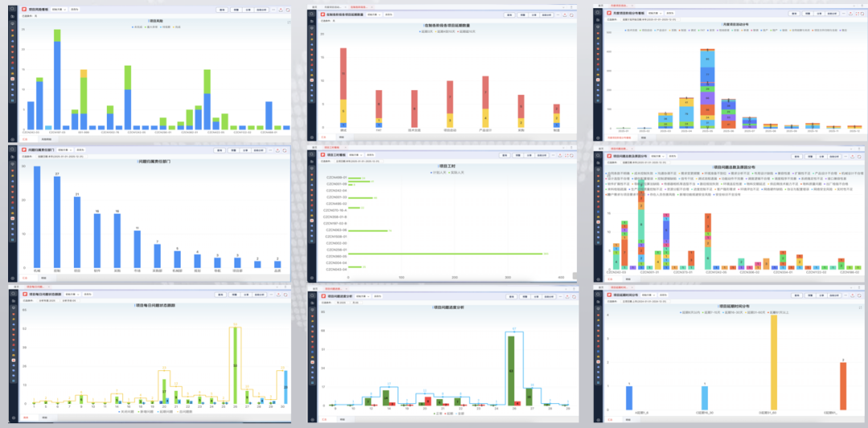Click 预警 button in 月度项目活动分布 header

(x=809, y=13)
